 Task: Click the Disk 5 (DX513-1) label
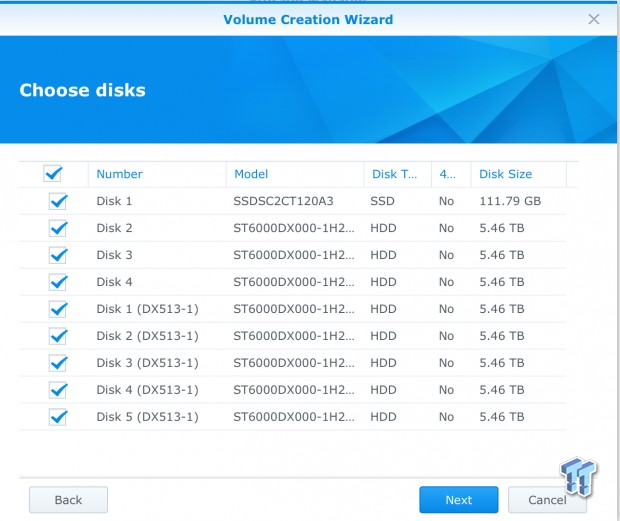[147, 416]
